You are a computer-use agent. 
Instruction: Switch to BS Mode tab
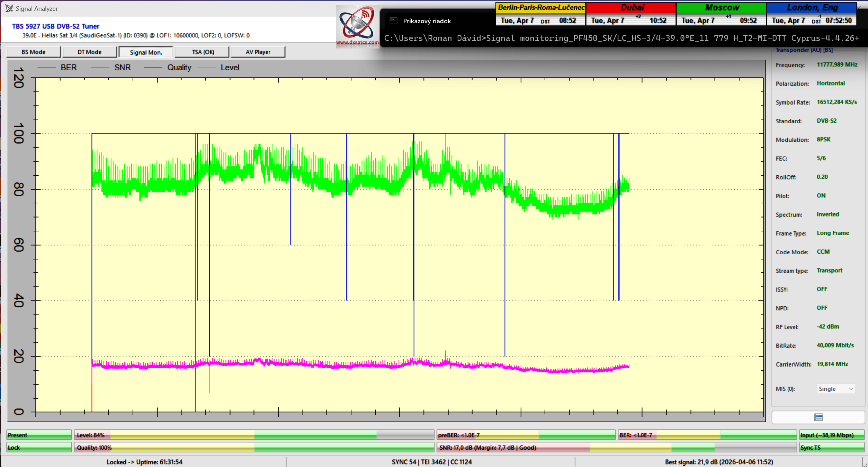point(33,52)
